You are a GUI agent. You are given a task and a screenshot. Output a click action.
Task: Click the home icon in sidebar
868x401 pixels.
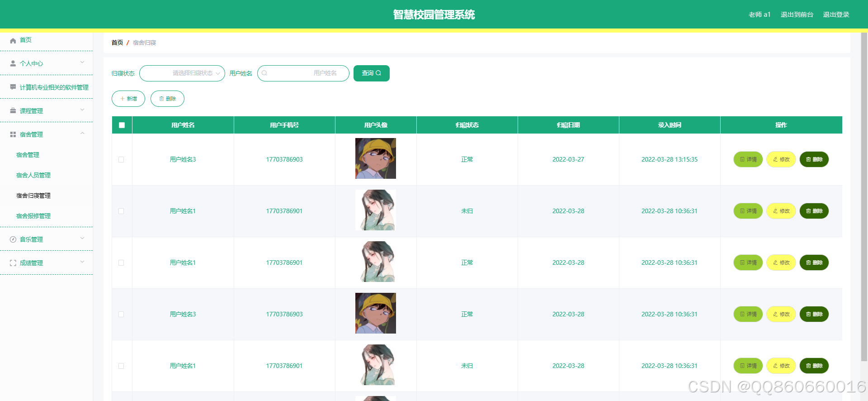point(13,40)
